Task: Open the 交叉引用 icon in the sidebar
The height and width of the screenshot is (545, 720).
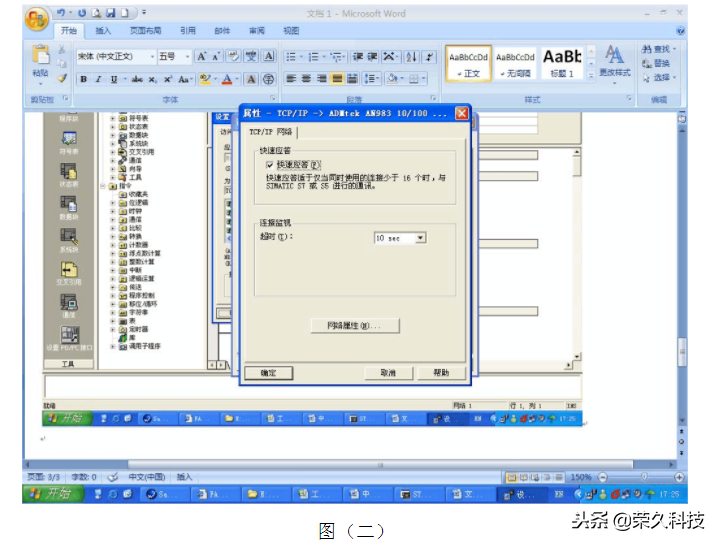Action: 68,270
